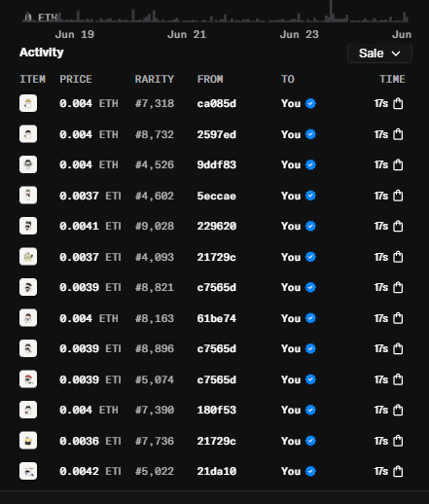Open item thumbnail for rarity #7,390
The height and width of the screenshot is (504, 429).
point(28,410)
